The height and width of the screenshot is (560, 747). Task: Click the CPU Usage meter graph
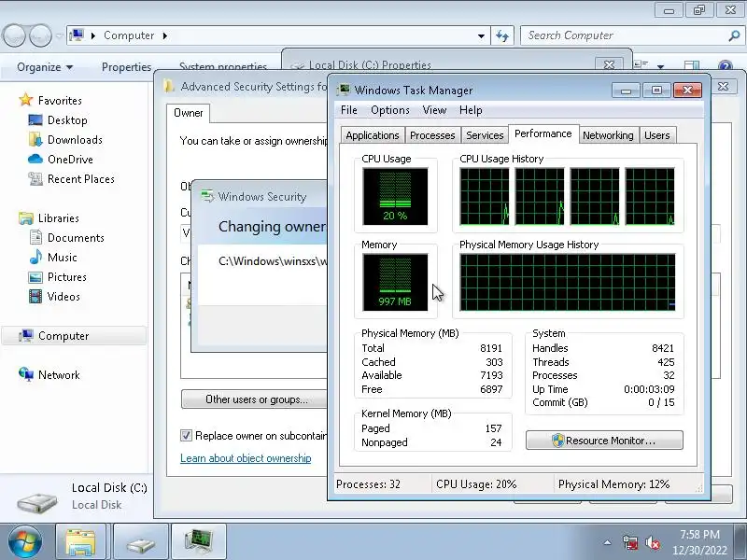coord(395,196)
